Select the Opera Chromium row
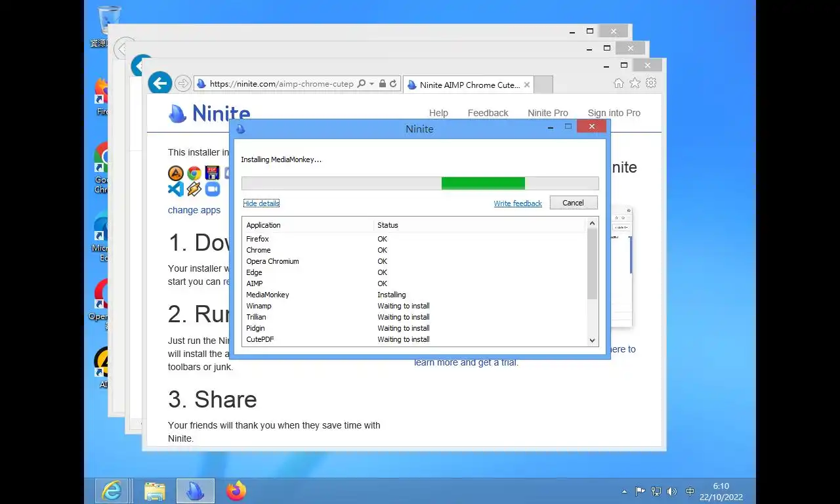The width and height of the screenshot is (840, 504). click(415, 261)
